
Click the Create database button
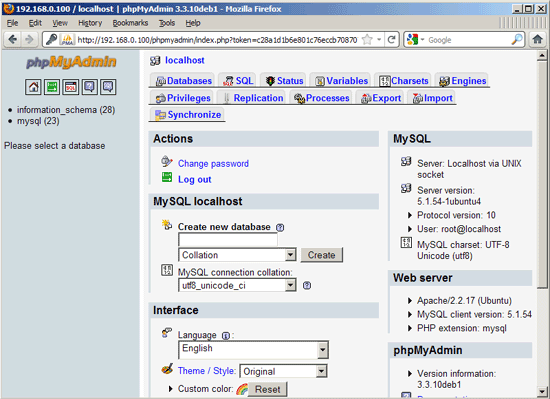[x=322, y=255]
